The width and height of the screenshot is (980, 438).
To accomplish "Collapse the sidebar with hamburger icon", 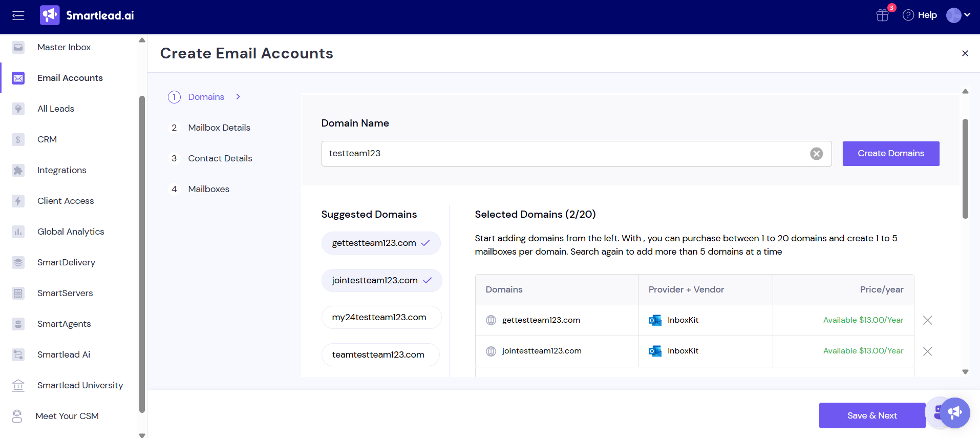I will tap(18, 15).
